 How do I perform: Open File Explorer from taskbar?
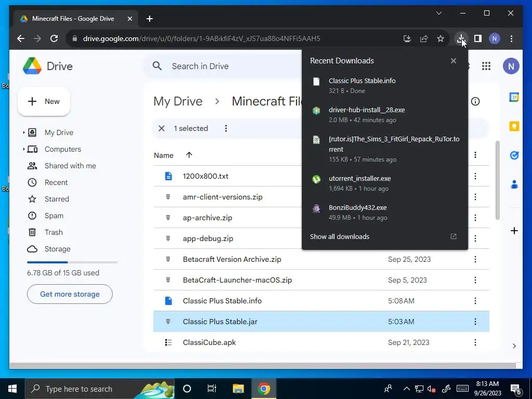238,389
